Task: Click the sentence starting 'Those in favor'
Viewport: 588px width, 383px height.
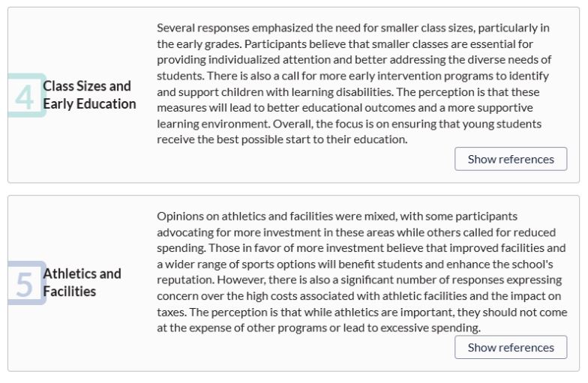Action: click(x=361, y=264)
